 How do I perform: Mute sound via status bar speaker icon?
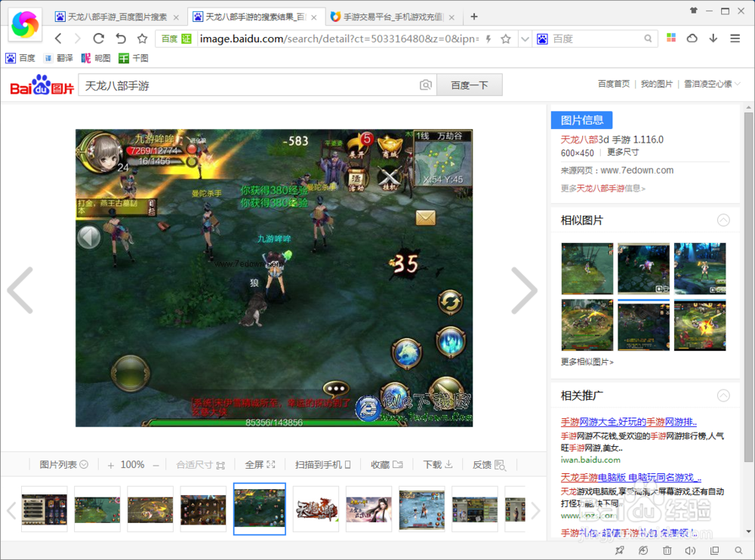click(x=690, y=550)
